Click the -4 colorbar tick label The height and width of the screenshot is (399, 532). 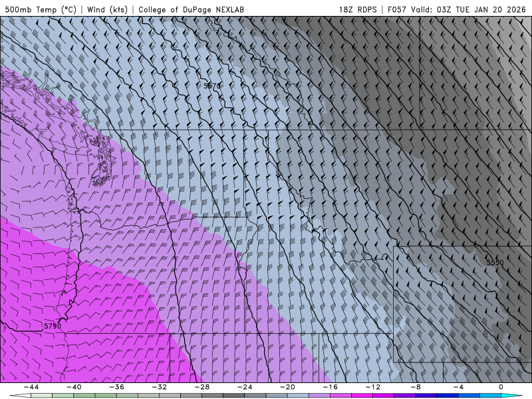tap(459, 387)
